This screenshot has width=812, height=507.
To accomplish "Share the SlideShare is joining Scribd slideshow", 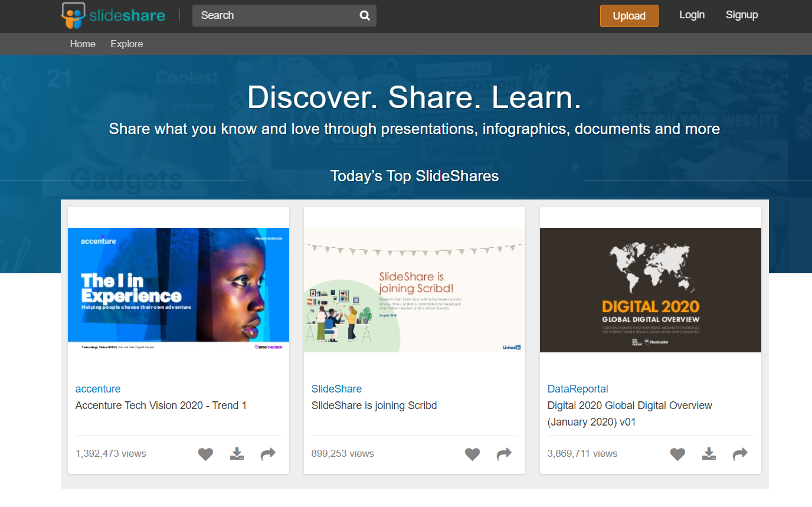I will [x=504, y=454].
